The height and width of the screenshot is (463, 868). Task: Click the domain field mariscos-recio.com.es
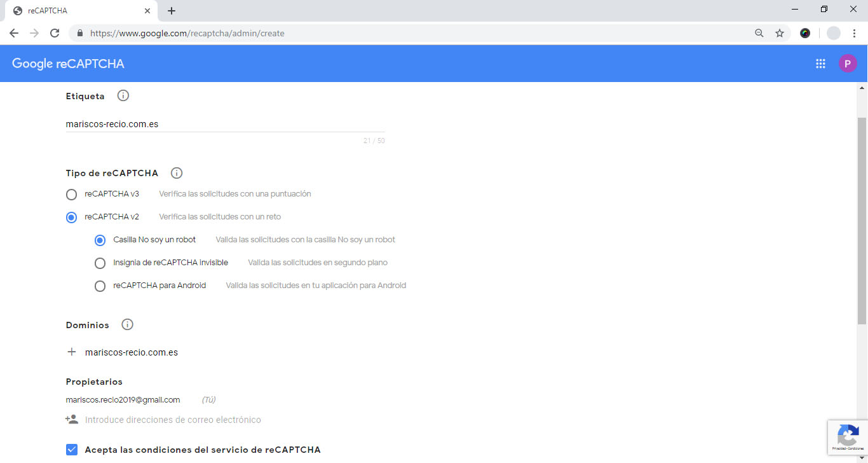[132, 352]
